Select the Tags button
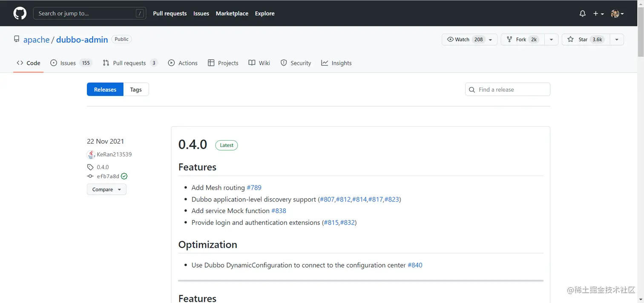Image resolution: width=644 pixels, height=303 pixels. tap(136, 89)
